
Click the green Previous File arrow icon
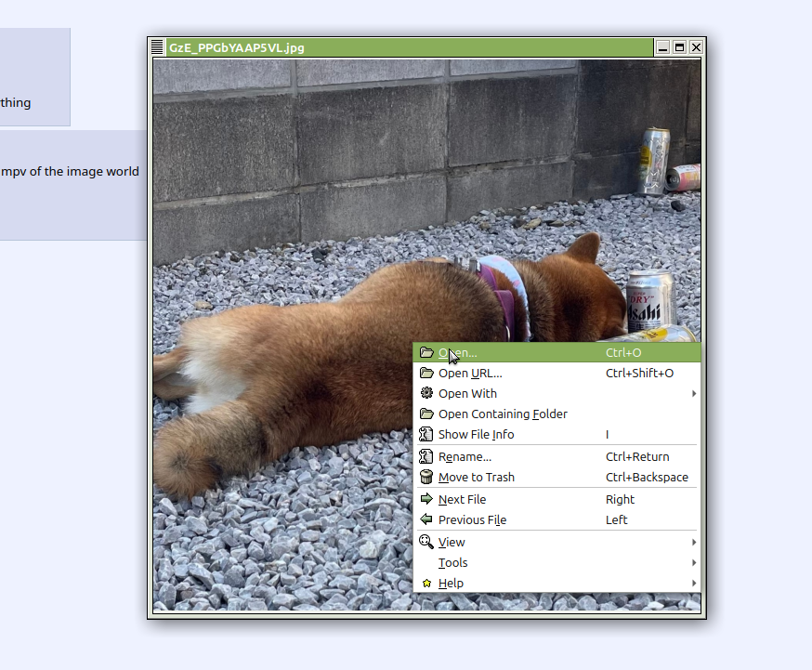pyautogui.click(x=426, y=519)
